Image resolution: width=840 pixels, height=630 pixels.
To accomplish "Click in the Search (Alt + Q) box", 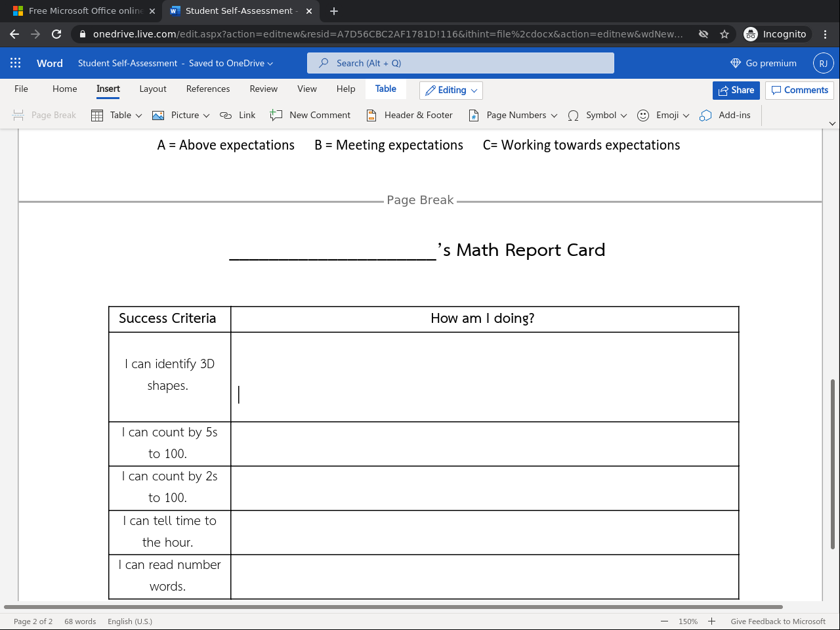I will (461, 63).
